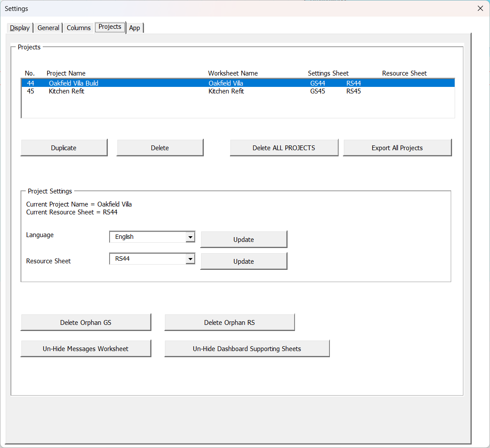
Task: Click Delete Orphan GS button
Action: click(x=86, y=323)
